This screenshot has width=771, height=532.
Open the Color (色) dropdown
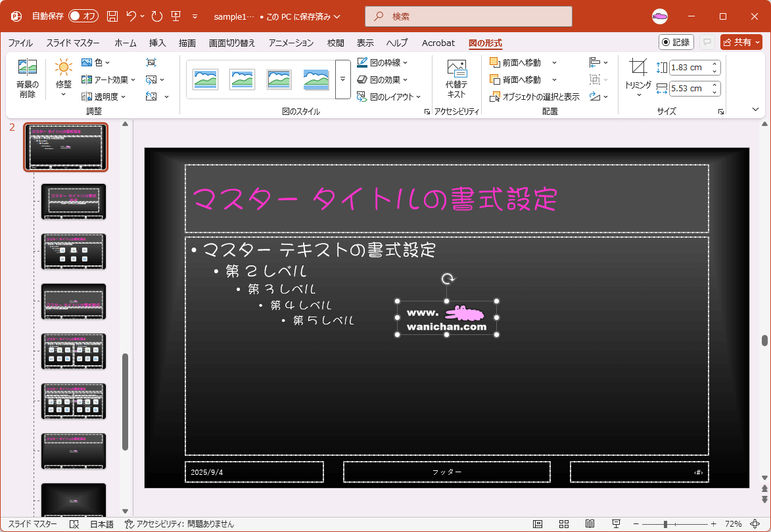pyautogui.click(x=95, y=62)
